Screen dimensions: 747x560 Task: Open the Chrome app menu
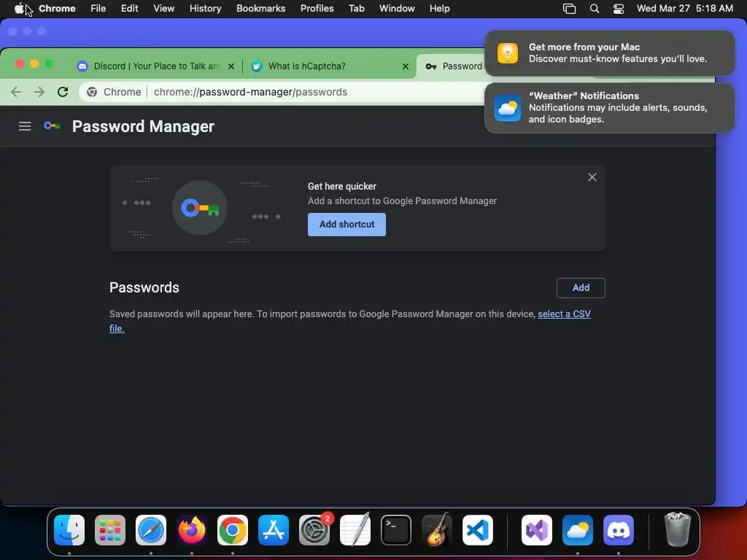pyautogui.click(x=57, y=8)
